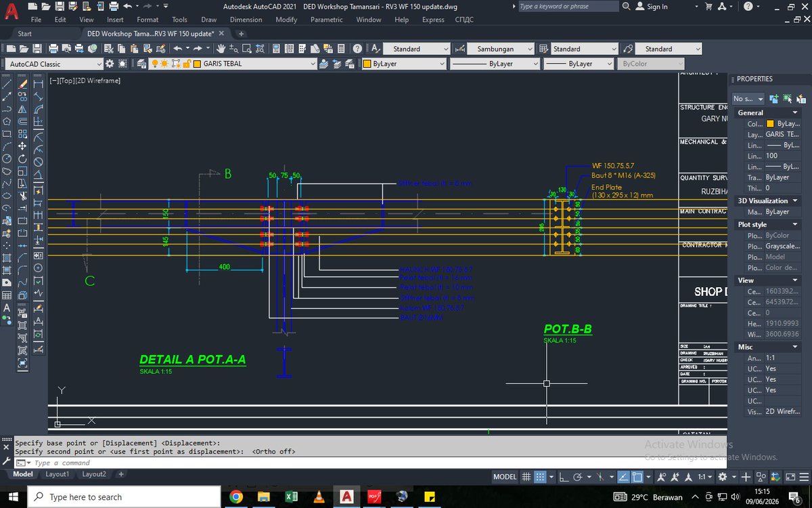Collapse the General properties section
The width and height of the screenshot is (812, 508).
[795, 112]
